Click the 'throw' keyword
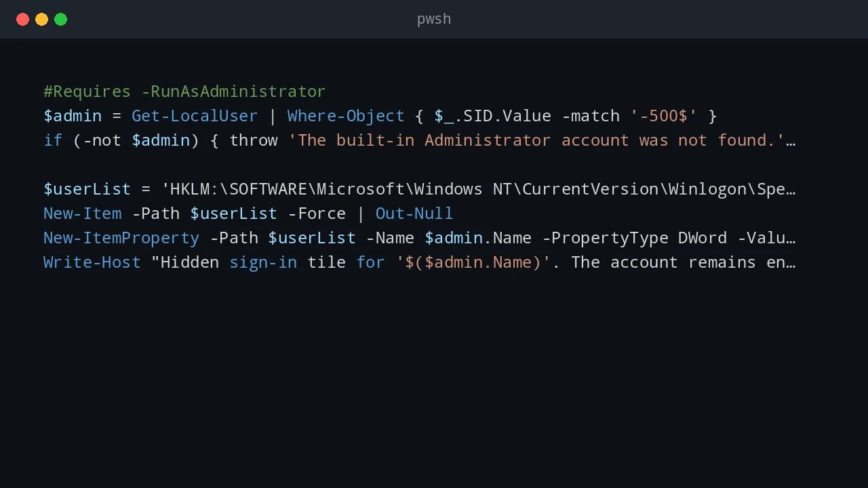Viewport: 868px width, 488px height. tap(254, 140)
